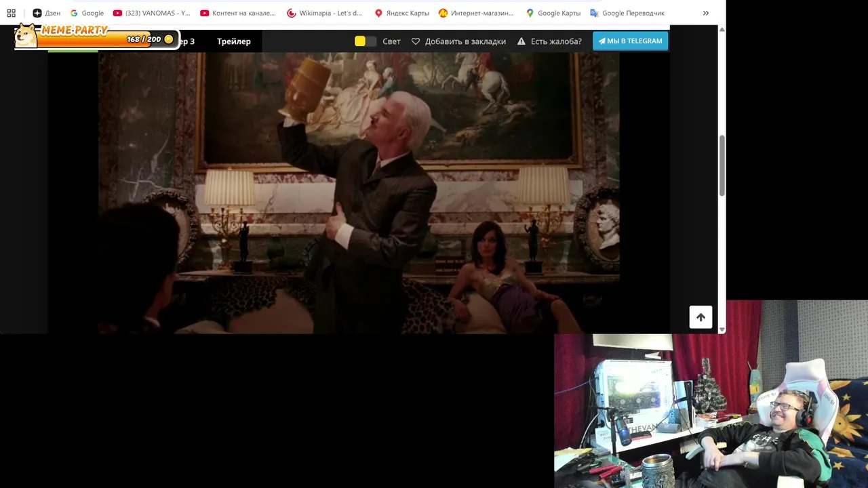Report an issue via Есть жалоба?
Image resolution: width=868 pixels, height=488 pixels.
pos(549,41)
